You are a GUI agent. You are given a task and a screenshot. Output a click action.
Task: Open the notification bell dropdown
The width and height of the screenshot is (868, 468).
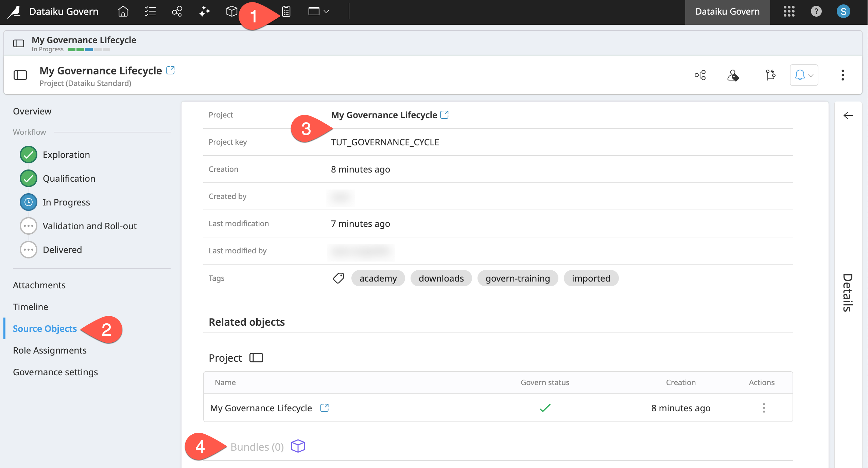point(804,75)
